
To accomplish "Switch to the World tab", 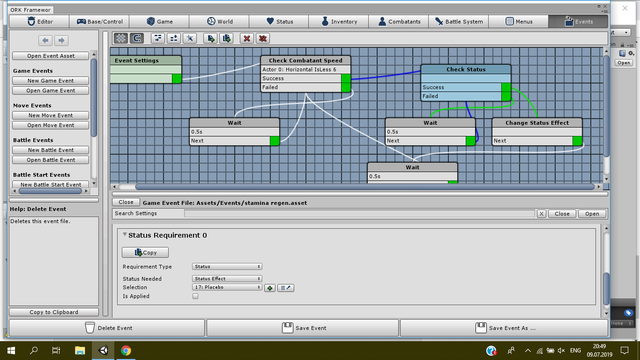I will [220, 21].
